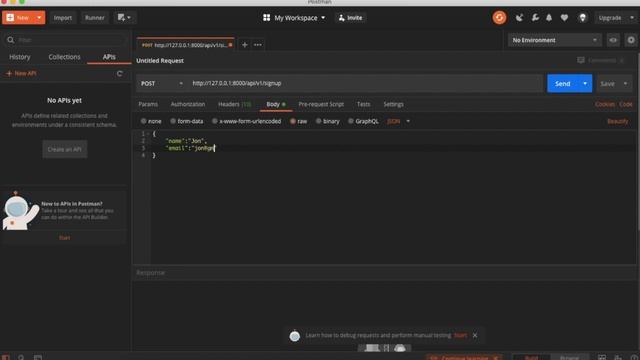
Task: Click environment quick look eye icon
Action: pyautogui.click(x=613, y=40)
